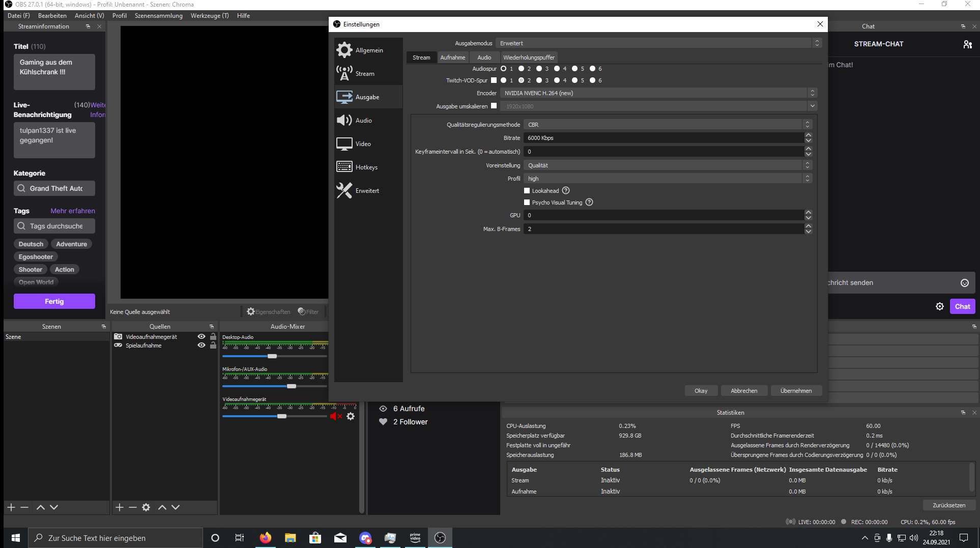Image resolution: width=980 pixels, height=548 pixels.
Task: Enable Psycho Visual Tuning checkbox
Action: [x=527, y=203]
